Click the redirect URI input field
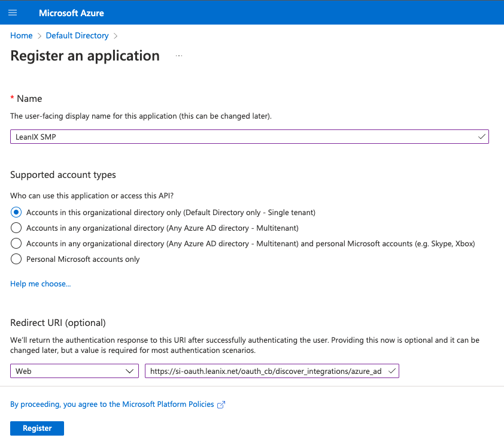 (x=272, y=371)
